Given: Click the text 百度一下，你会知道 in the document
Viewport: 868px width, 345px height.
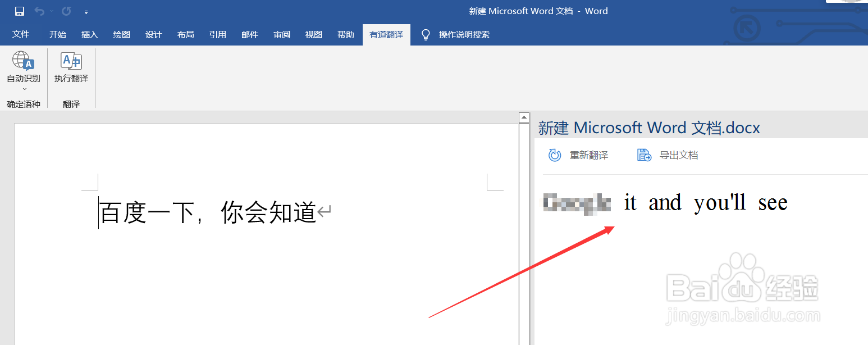Looking at the screenshot, I should (x=208, y=214).
